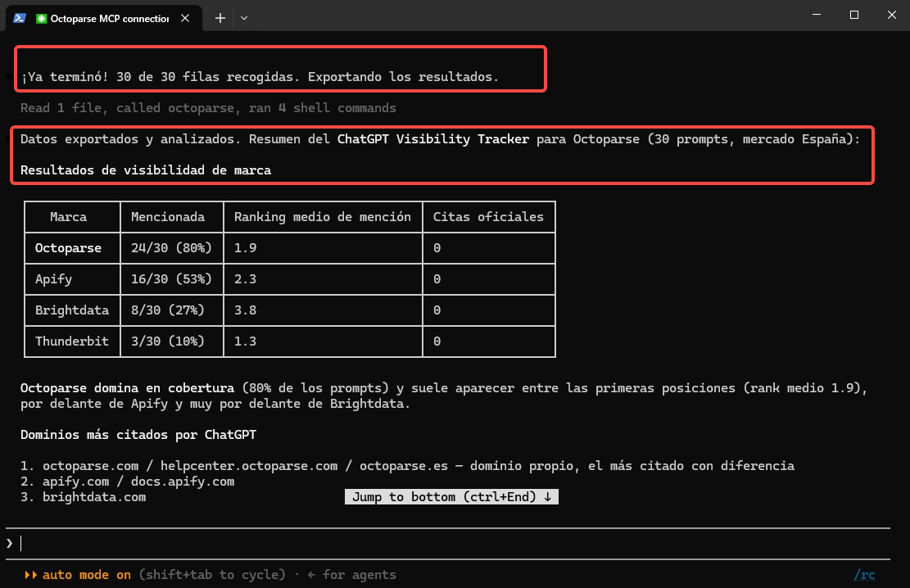
Task: Click the 'octoparse.es' domain text
Action: coord(404,466)
